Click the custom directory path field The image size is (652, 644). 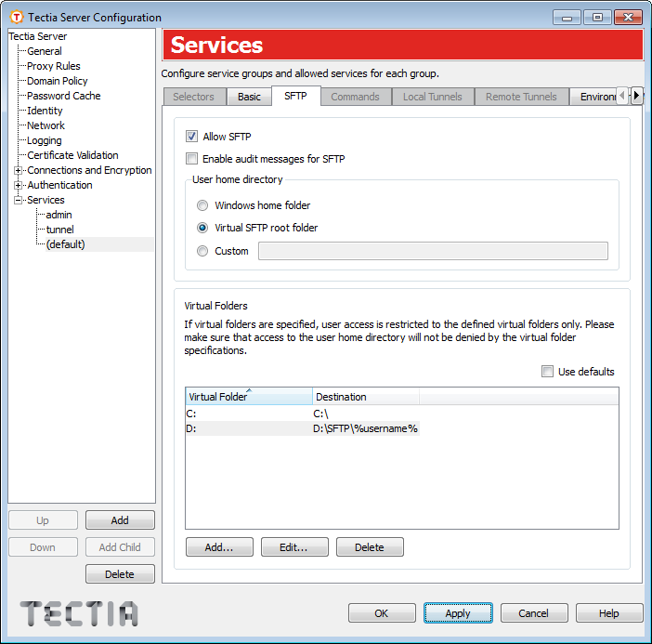433,251
